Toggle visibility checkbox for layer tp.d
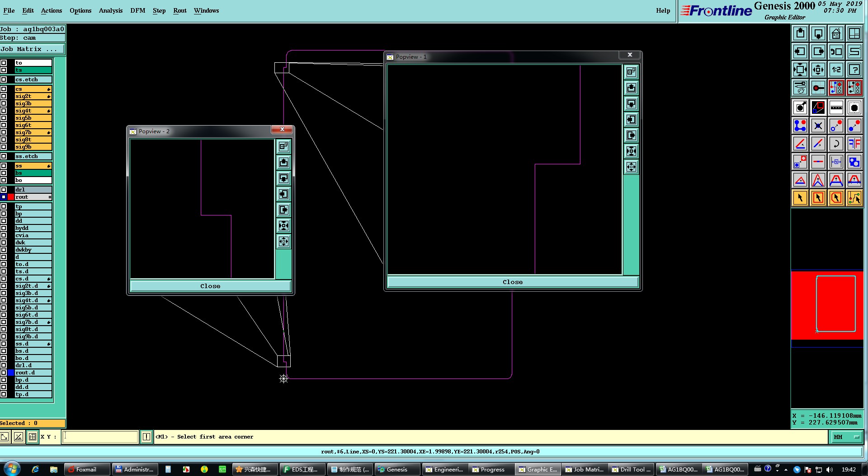 (4, 394)
